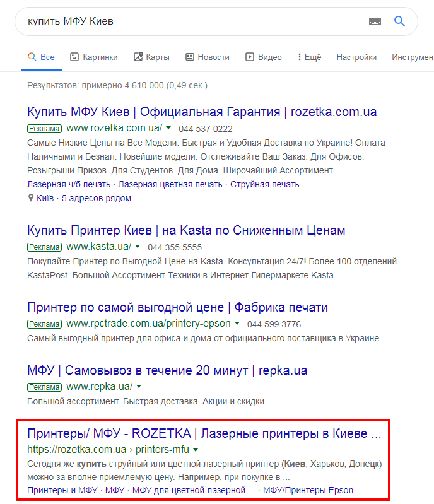Switch to the Картинки tab
434x504 pixels.
coord(94,57)
